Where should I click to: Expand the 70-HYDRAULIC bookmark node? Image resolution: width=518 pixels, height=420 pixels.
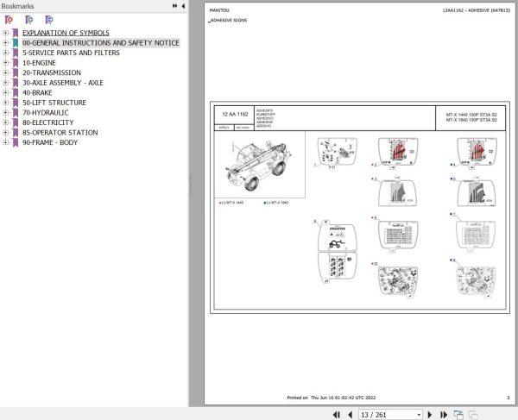pos(5,112)
